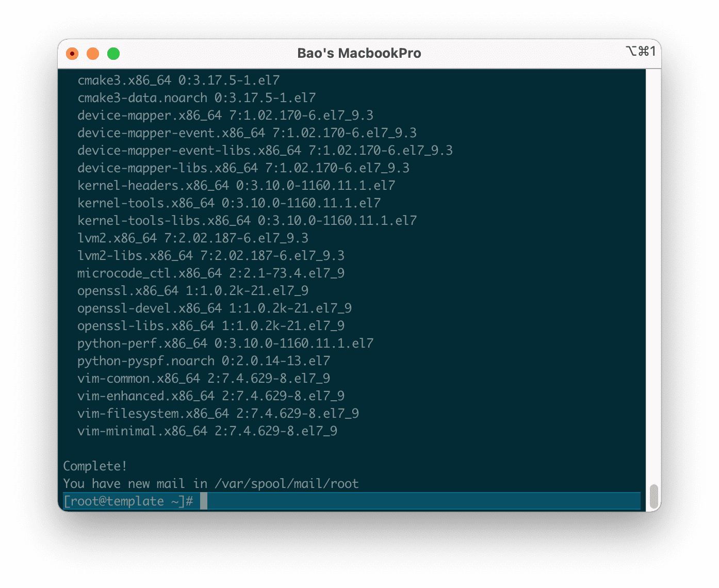Click the red close window button

click(72, 53)
